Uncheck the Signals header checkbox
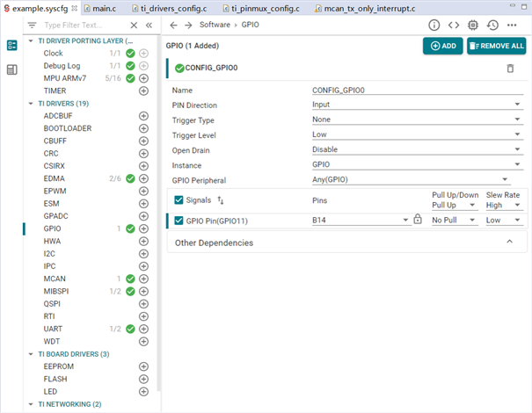 (179, 200)
